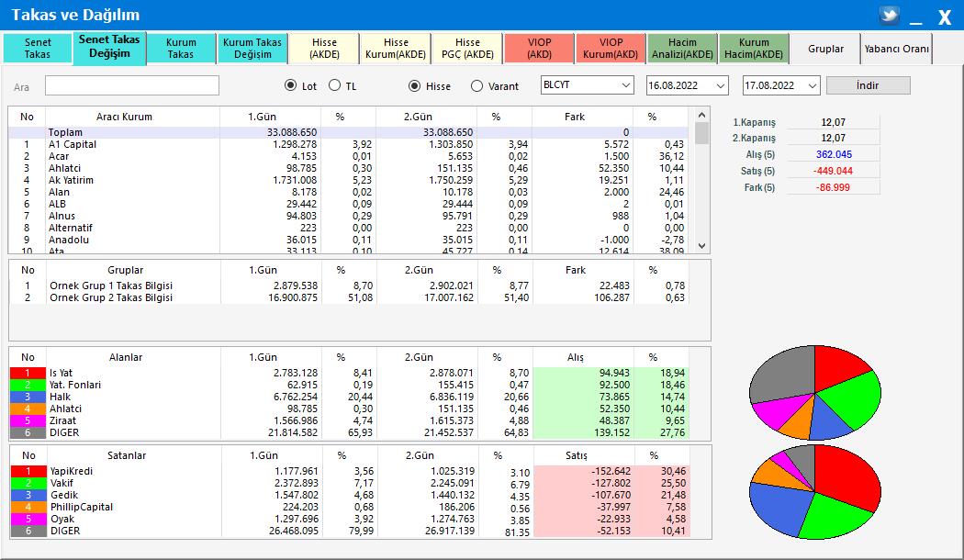Go to Hisse Kurum(AKDE) tab

click(x=396, y=48)
